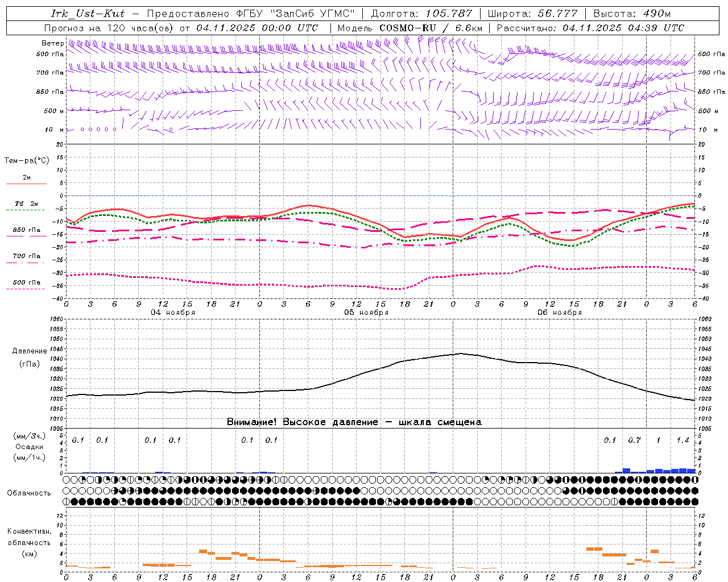This screenshot has height=582, width=728.
Task: Click the 06 ноября date label
Action: pos(560,313)
